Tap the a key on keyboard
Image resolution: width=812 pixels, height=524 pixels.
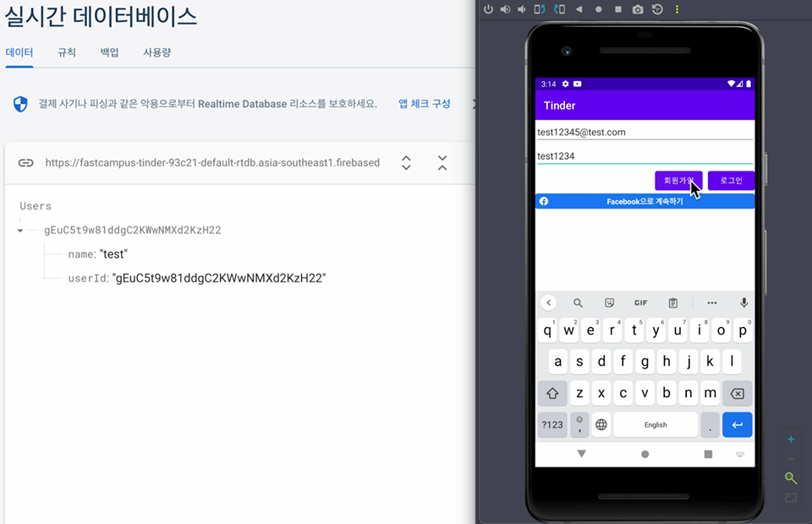[x=557, y=362]
